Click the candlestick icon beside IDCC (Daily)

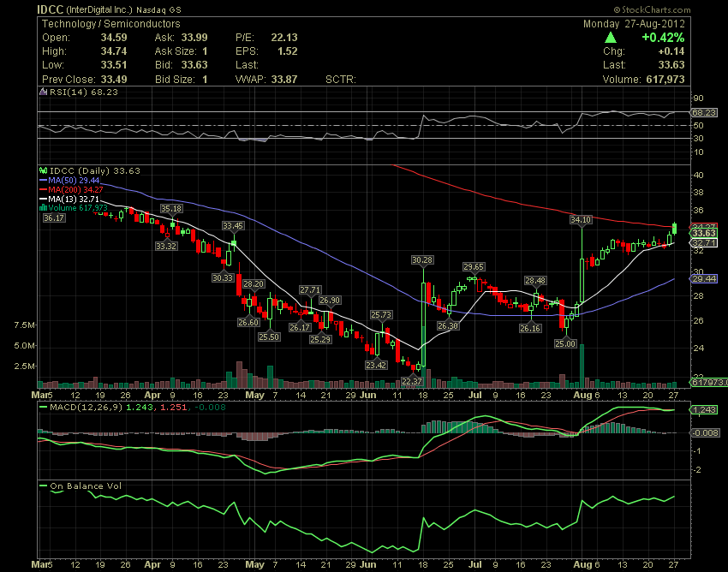click(44, 171)
